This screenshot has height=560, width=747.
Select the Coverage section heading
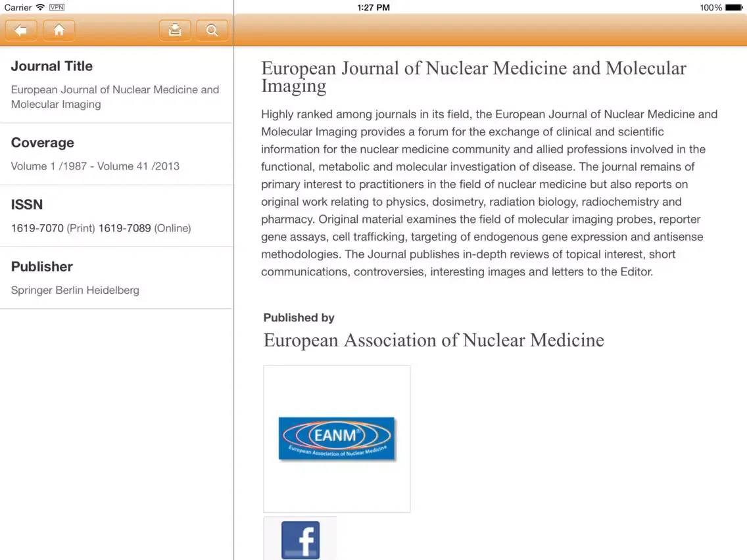pos(43,143)
